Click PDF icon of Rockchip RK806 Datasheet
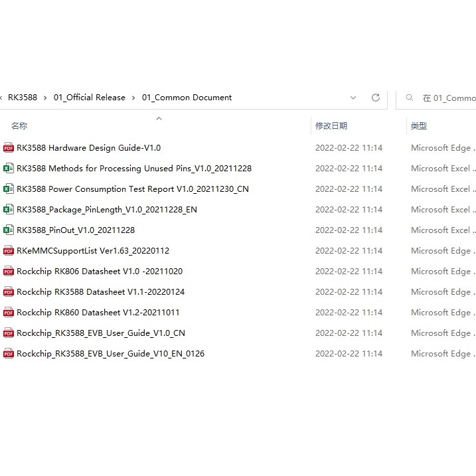The width and height of the screenshot is (476, 476). pos(9,272)
